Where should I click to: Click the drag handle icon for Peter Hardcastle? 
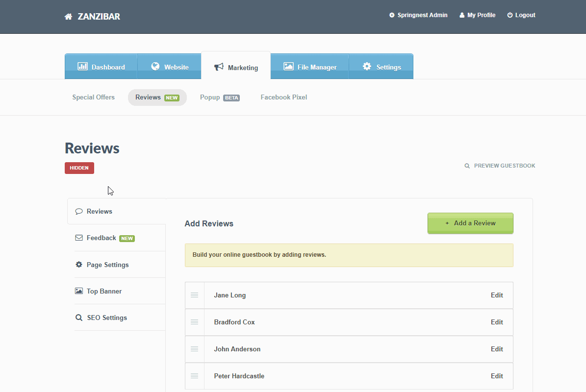(x=194, y=376)
